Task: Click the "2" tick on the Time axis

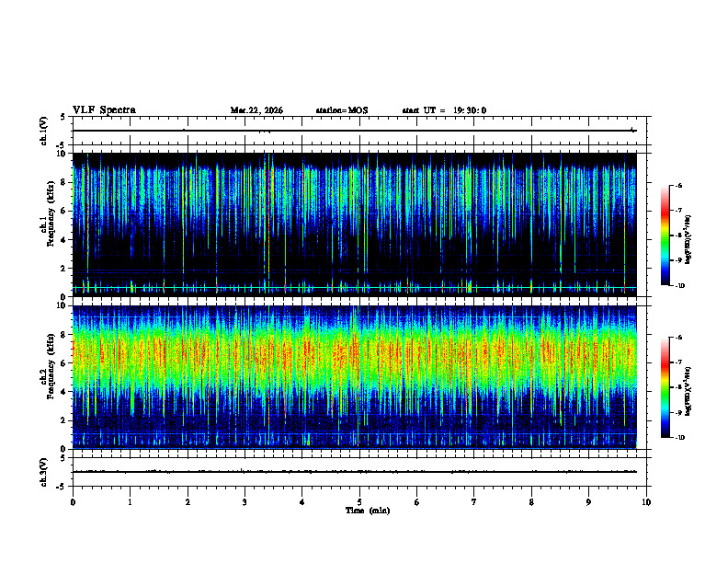Action: click(188, 502)
